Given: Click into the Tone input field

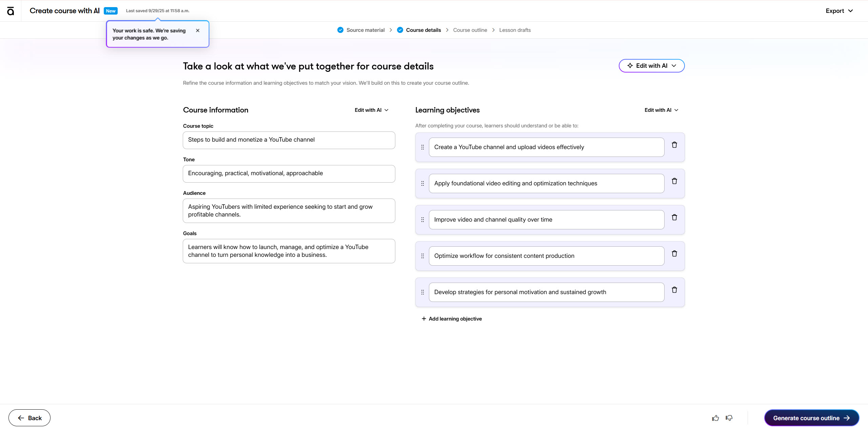Looking at the screenshot, I should point(289,173).
